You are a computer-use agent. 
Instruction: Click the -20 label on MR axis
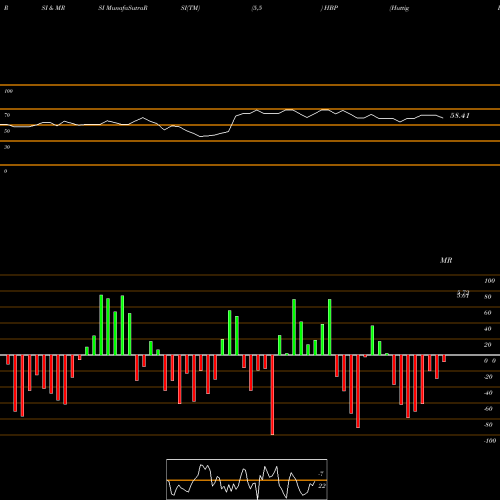(x=488, y=377)
